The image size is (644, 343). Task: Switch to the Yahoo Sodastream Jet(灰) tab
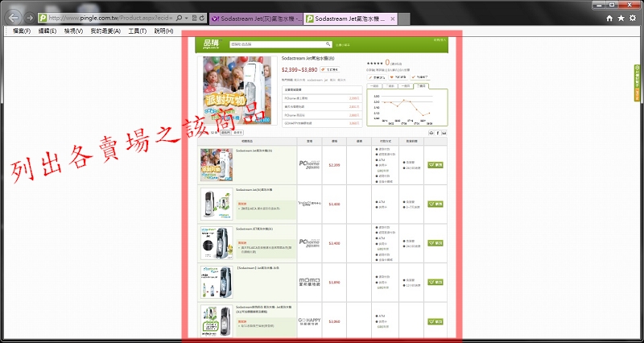coord(256,19)
